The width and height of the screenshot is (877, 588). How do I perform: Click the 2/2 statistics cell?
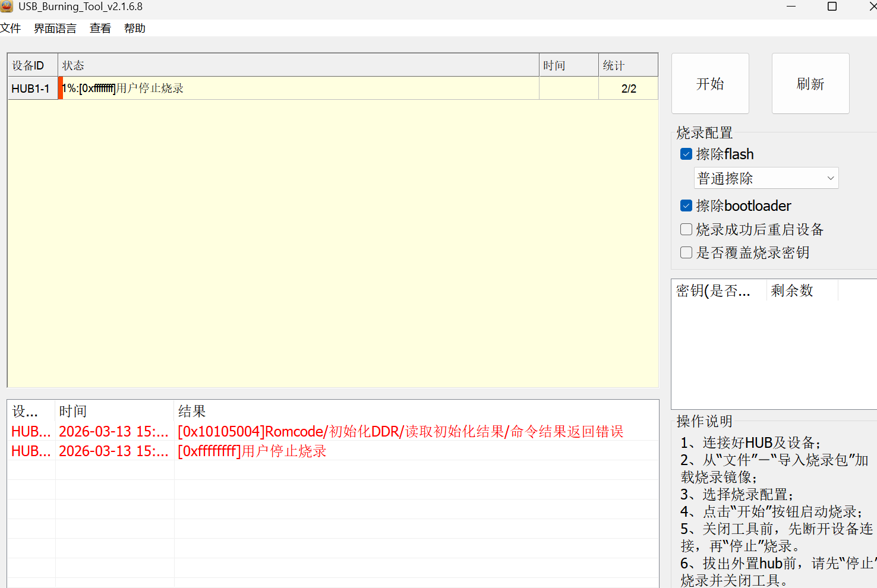pos(629,88)
